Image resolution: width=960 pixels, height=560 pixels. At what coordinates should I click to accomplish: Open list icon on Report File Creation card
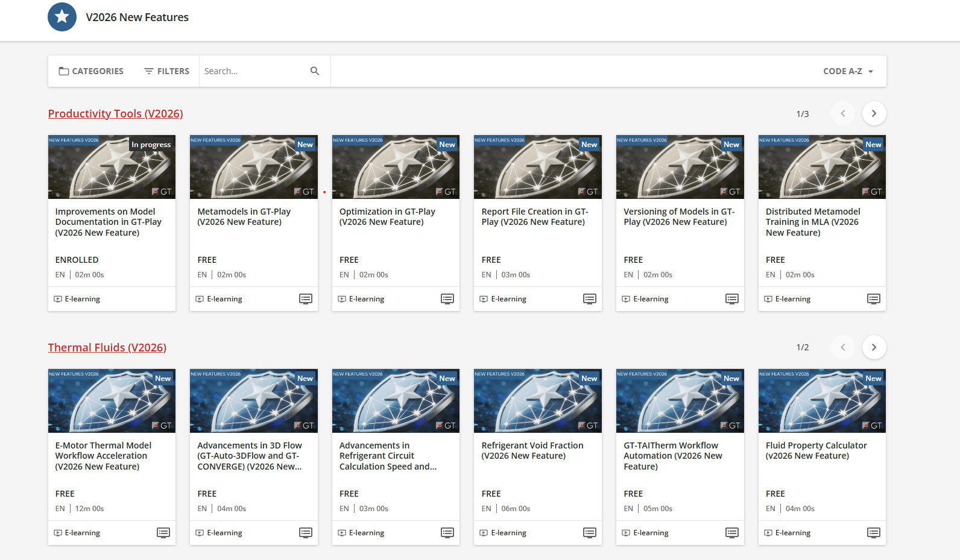click(590, 299)
